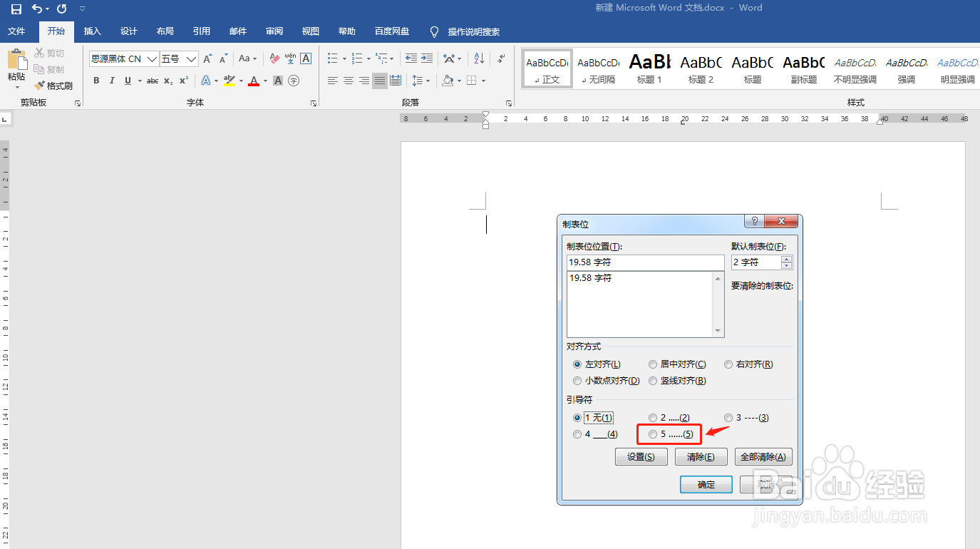Screen dimensions: 980x549
Task: Toggle italic formatting
Action: (x=112, y=81)
